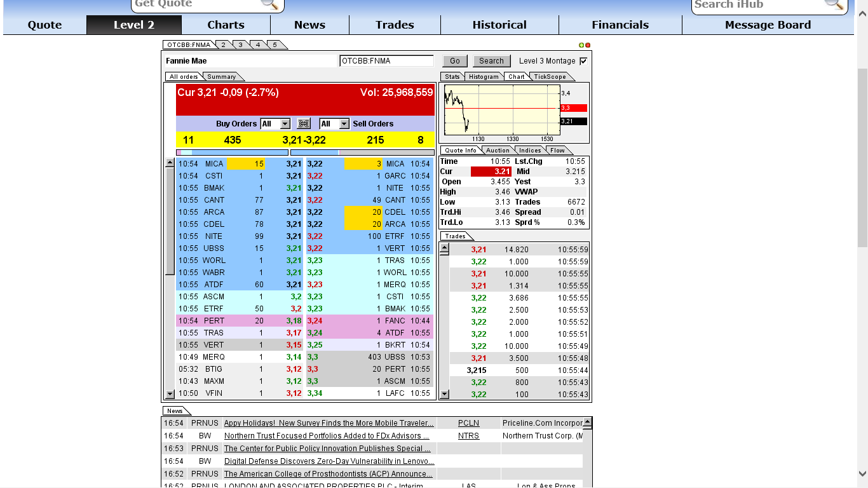The height and width of the screenshot is (488, 868).
Task: Toggle the Level 3 Montage checkbox
Action: point(582,61)
